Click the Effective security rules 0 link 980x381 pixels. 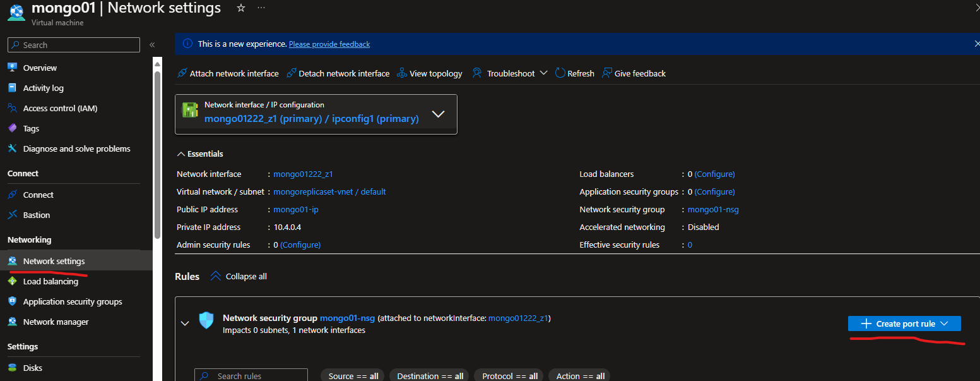[690, 245]
